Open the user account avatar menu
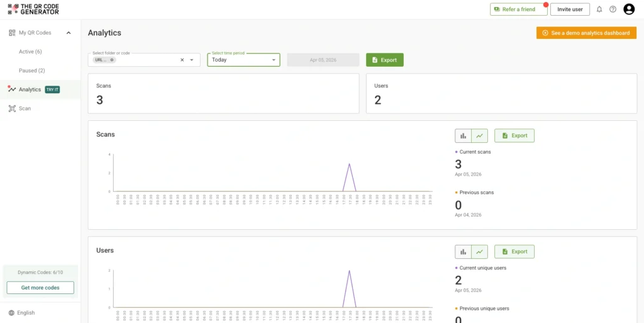 coord(629,9)
